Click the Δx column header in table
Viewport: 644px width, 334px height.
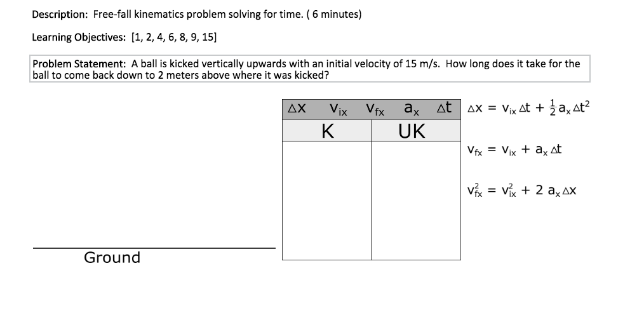[x=297, y=109]
